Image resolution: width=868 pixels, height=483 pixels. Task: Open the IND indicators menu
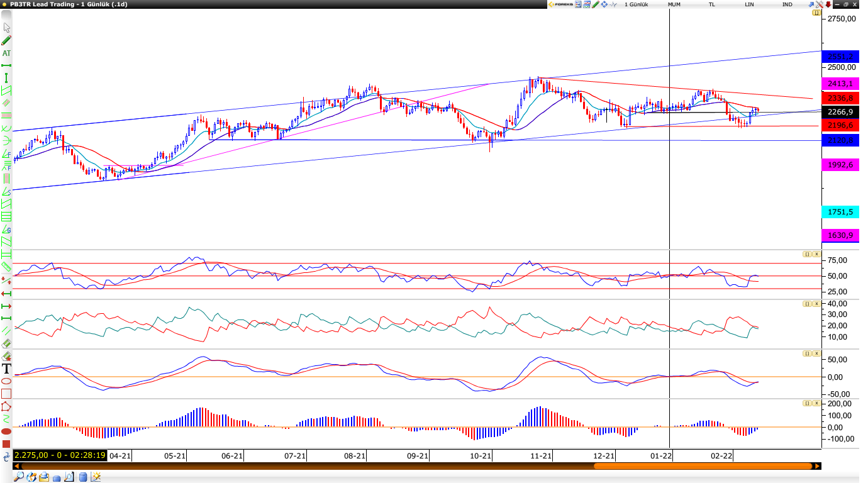point(787,4)
